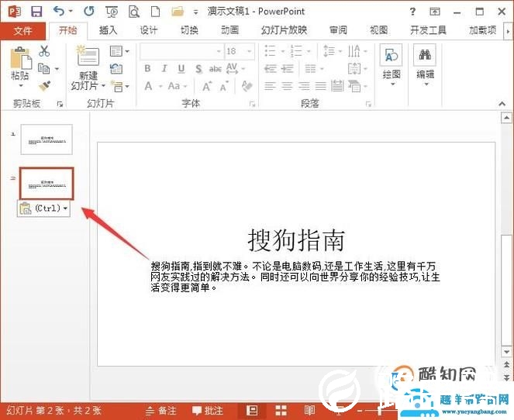
Task: Open print preview from quick access toolbar
Action: 134,12
